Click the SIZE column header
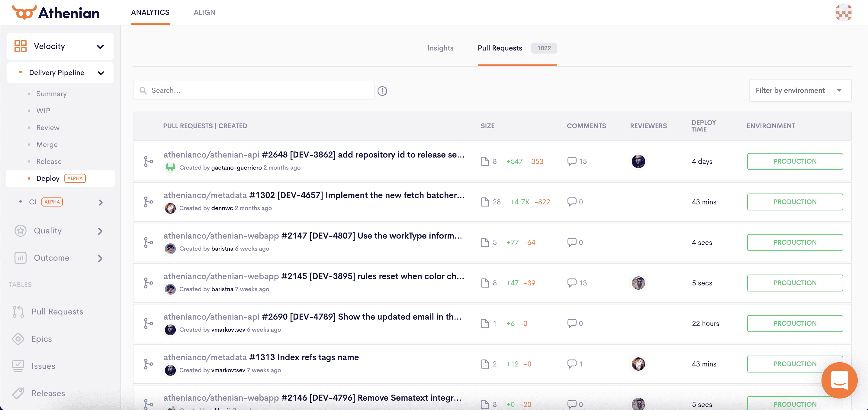Image resolution: width=868 pixels, height=410 pixels. 487,126
